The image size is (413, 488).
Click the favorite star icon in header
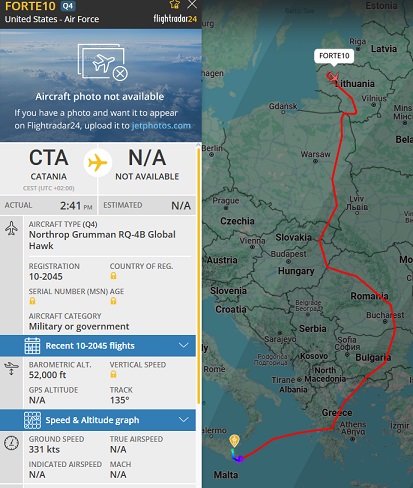point(175,4)
